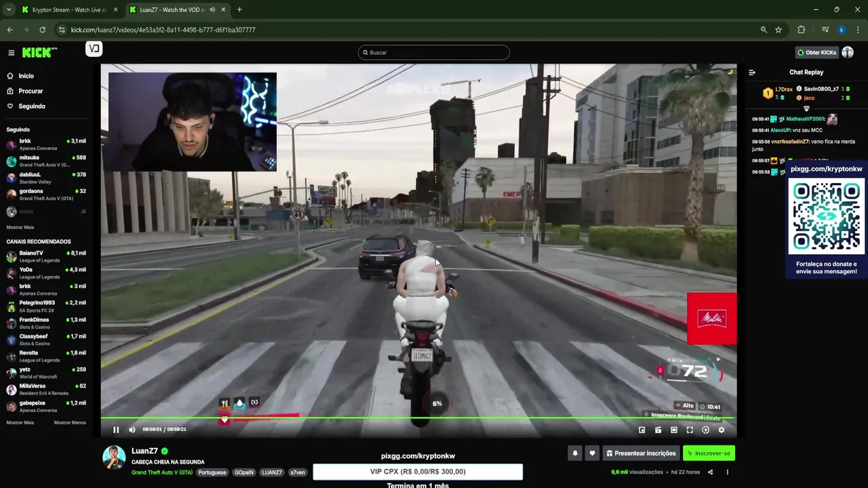The width and height of the screenshot is (868, 488).
Task: Seek on the green video progress bar
Action: (x=418, y=418)
